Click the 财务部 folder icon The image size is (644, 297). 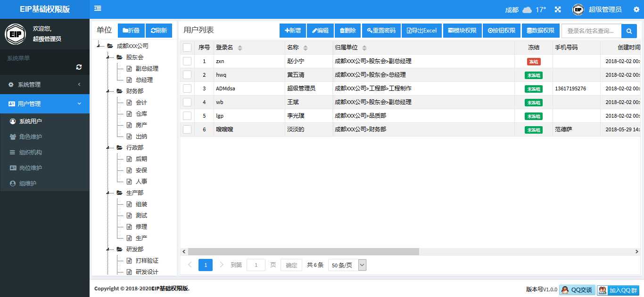(x=119, y=91)
